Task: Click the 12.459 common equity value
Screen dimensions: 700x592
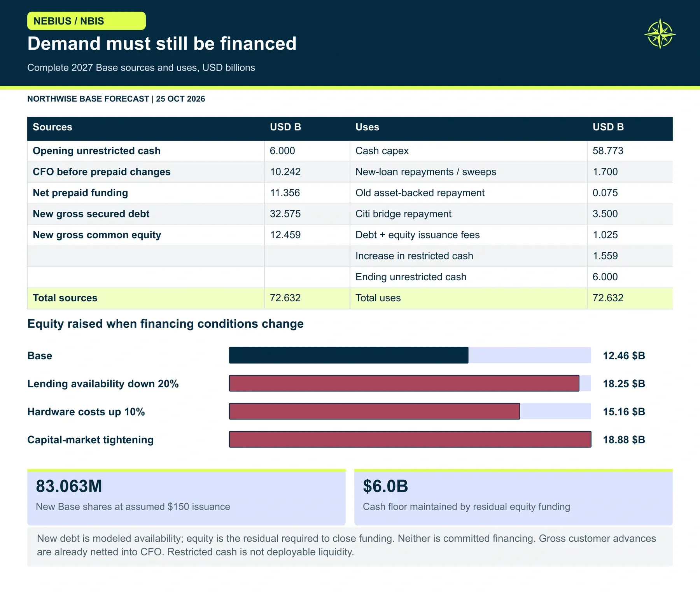Action: pos(285,235)
